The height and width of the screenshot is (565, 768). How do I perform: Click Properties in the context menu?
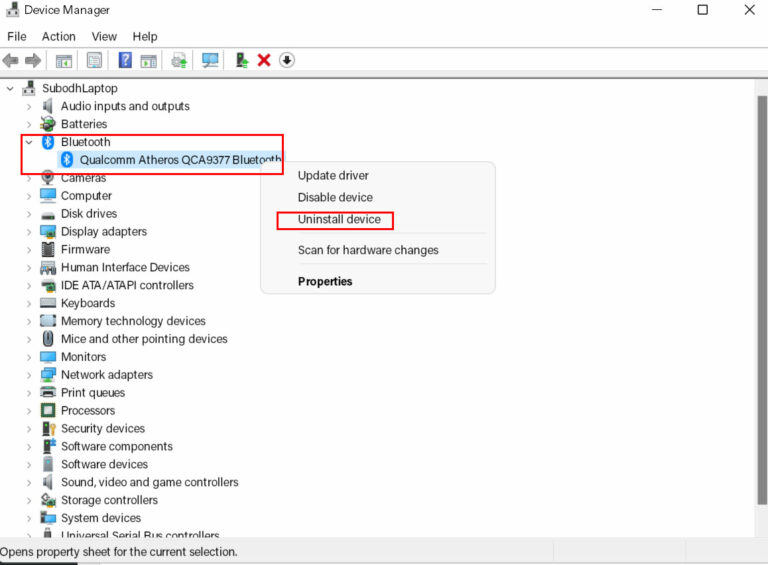click(325, 282)
